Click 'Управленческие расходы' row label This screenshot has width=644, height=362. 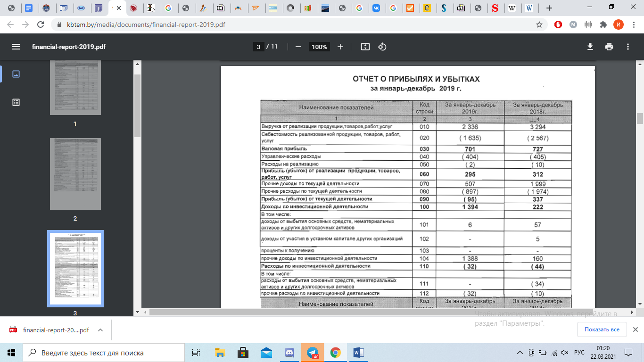click(292, 156)
